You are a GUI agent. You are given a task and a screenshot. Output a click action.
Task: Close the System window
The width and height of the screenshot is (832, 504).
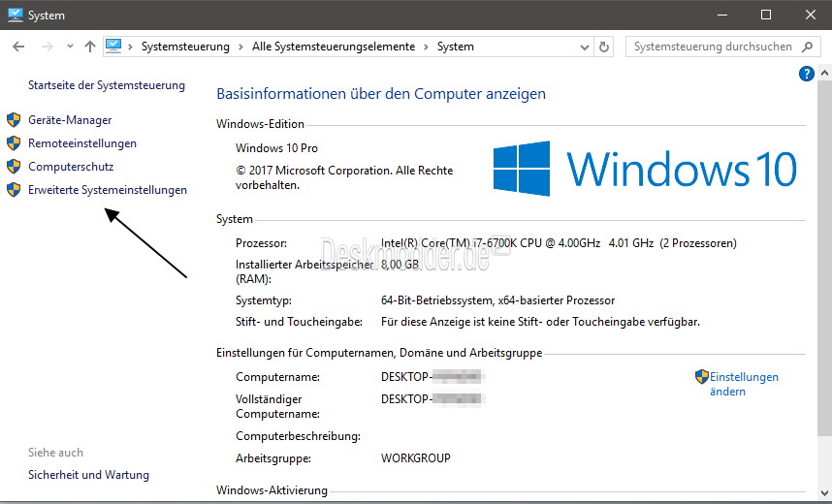coord(811,15)
